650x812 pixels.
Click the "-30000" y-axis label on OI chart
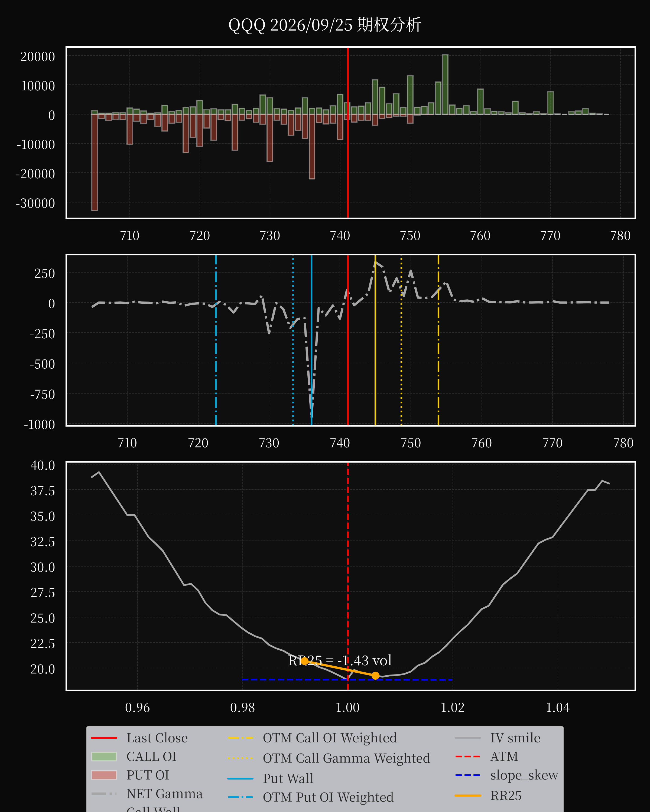35,203
